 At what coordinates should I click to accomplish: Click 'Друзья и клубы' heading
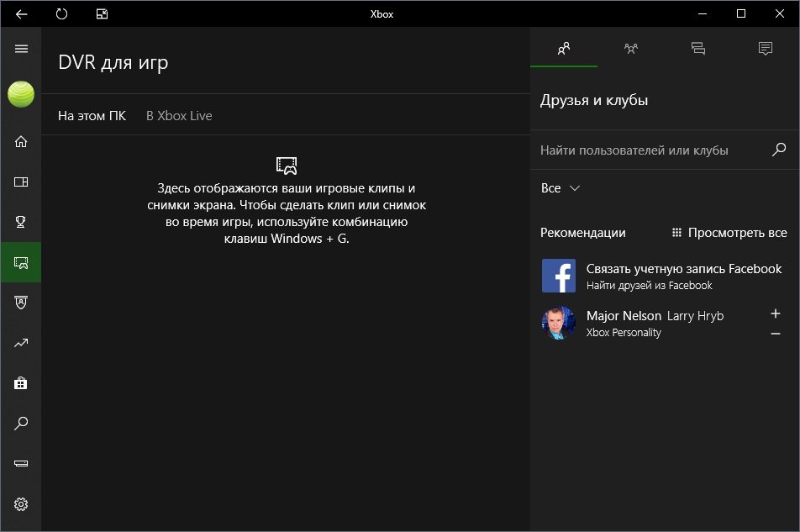pos(594,100)
